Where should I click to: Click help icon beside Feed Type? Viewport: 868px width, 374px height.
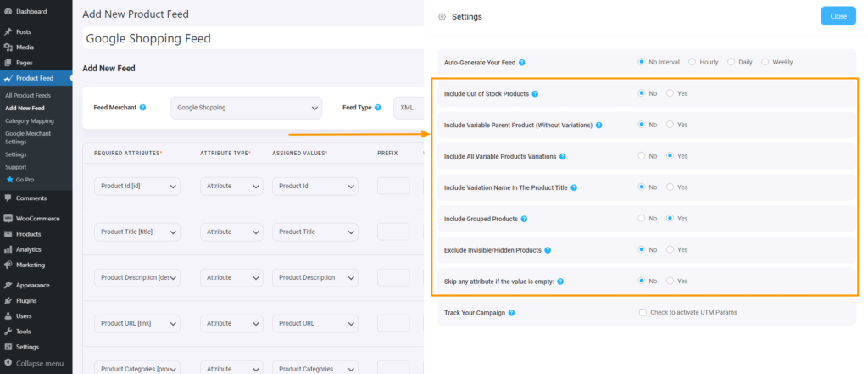pyautogui.click(x=377, y=108)
